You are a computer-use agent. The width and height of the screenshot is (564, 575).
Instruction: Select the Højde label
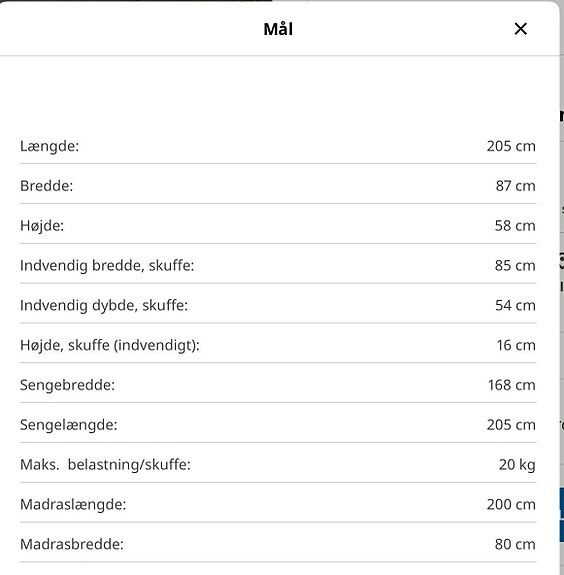pos(42,226)
